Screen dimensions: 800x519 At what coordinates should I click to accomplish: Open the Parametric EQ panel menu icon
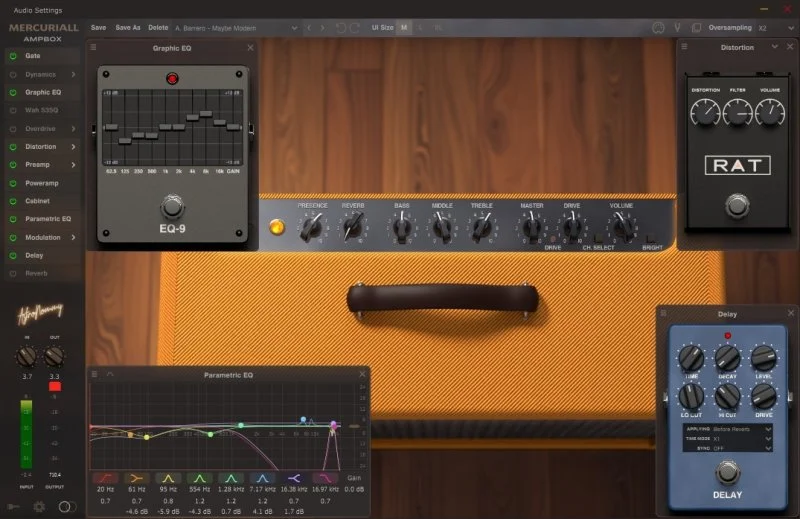[x=94, y=375]
